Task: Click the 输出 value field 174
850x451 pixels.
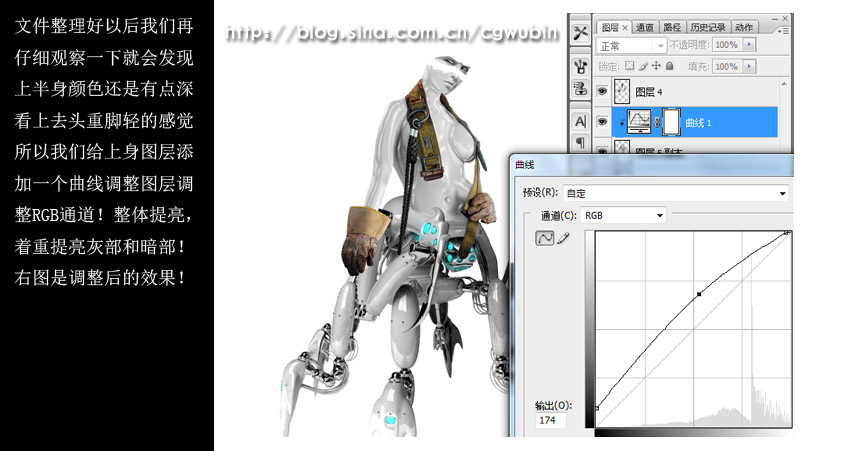Action: (x=550, y=420)
